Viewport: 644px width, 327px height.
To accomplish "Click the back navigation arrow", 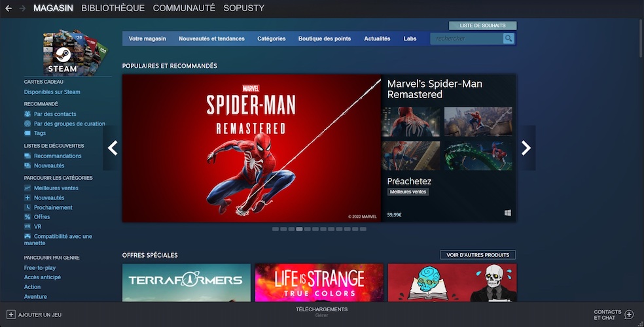I will pos(9,9).
